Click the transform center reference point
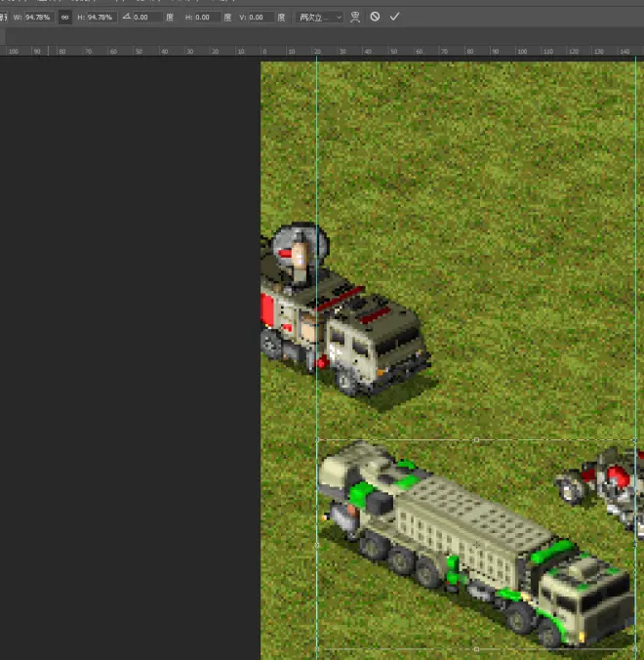Image resolution: width=644 pixels, height=660 pixels. tap(476, 545)
